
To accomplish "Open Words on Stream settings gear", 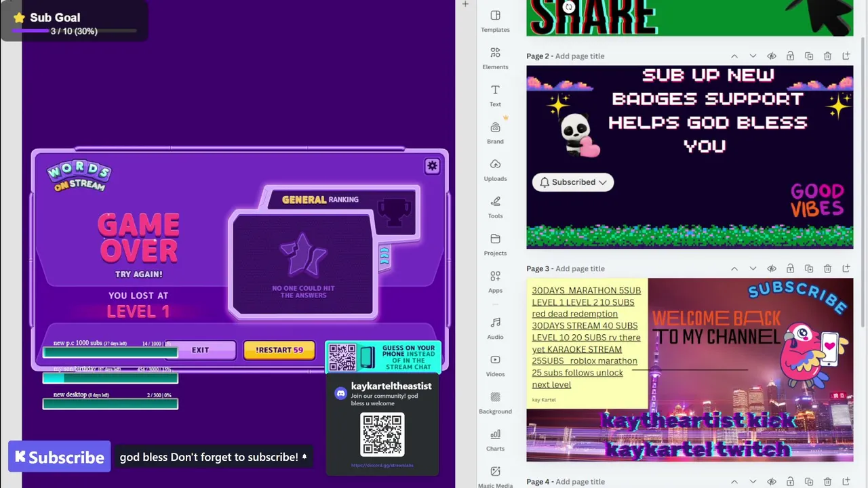I will point(432,166).
